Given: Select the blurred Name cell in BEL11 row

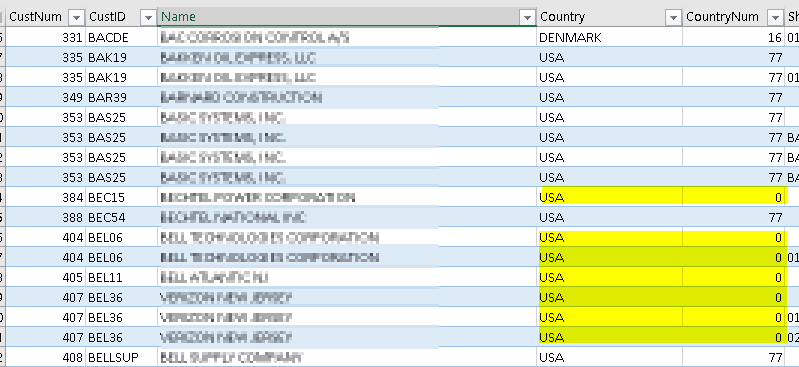Looking at the screenshot, I should pyautogui.click(x=347, y=277).
